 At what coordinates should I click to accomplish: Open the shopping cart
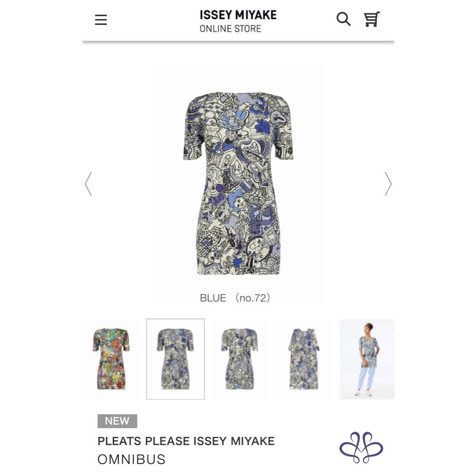click(x=372, y=19)
